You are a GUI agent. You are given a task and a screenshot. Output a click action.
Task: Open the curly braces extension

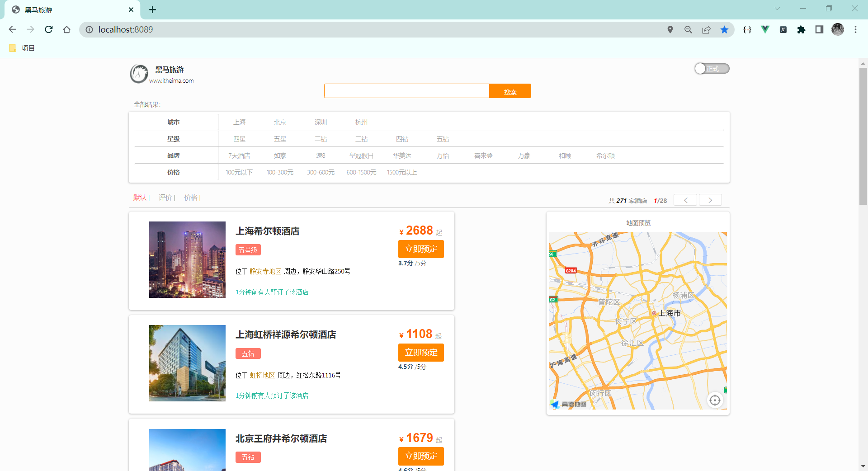747,29
